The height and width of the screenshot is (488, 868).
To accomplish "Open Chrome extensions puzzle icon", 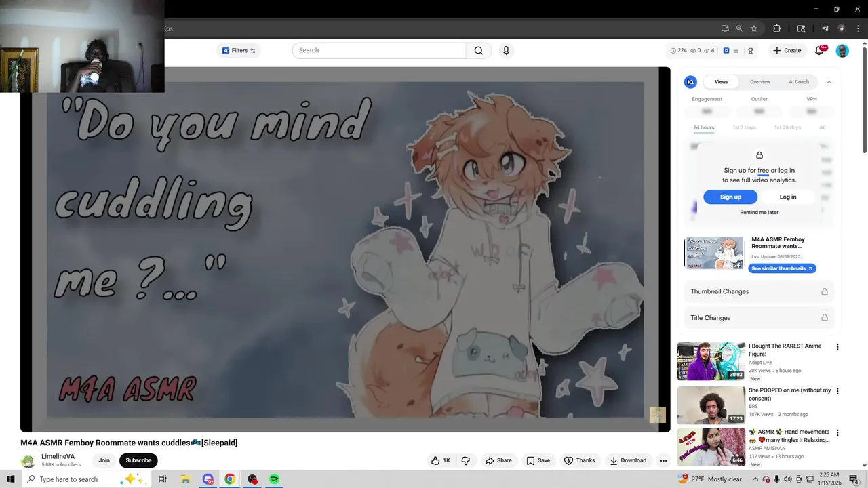I will point(777,28).
